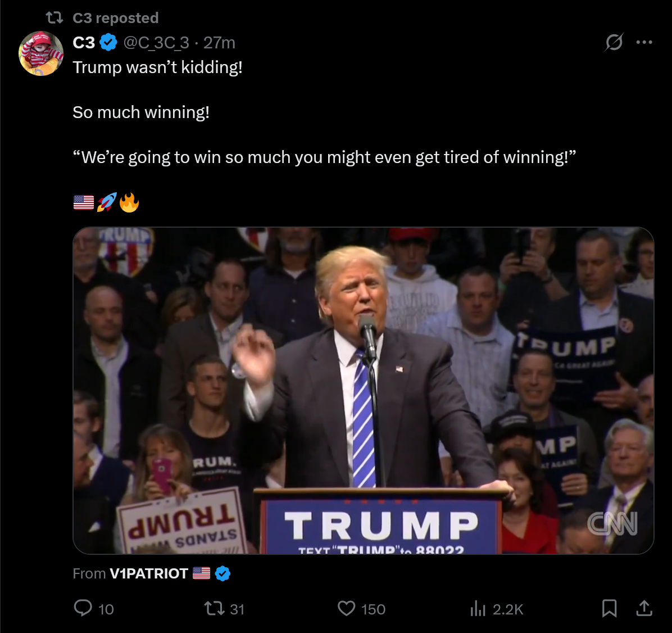Screen dimensions: 672x633
Task: Click the blue verified badge beside C3
Action: pyautogui.click(x=108, y=43)
